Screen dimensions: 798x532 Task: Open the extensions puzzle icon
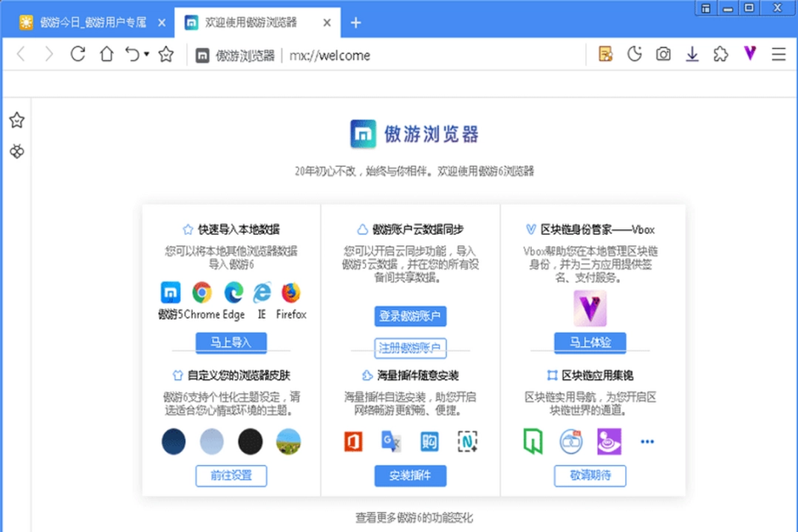(x=720, y=54)
